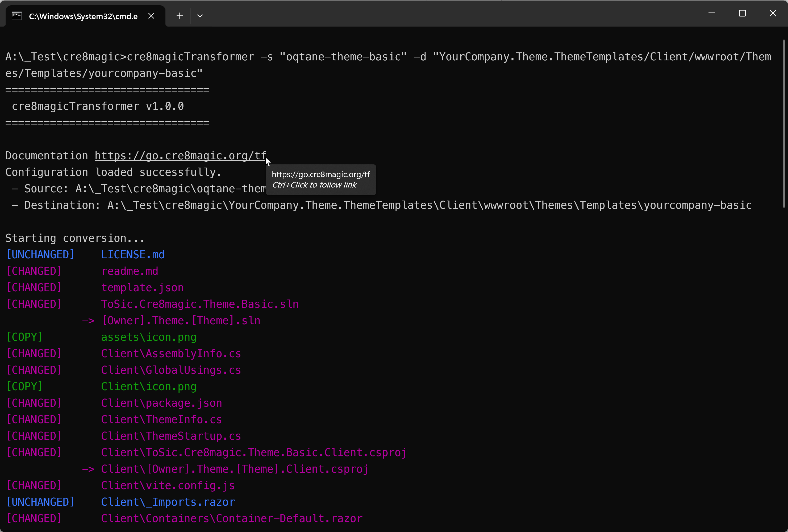Click the tooltip link https://go.cre8magic.org/tf
The height and width of the screenshot is (532, 788).
click(320, 174)
